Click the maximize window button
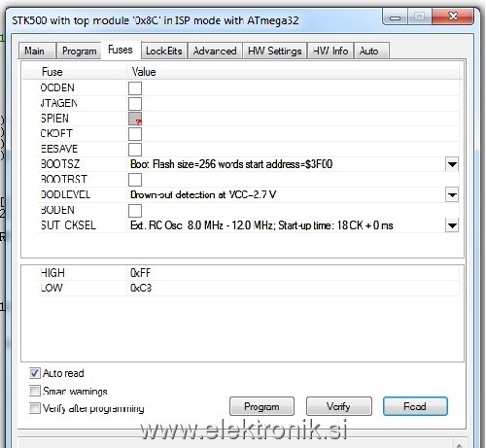 click(419, 17)
